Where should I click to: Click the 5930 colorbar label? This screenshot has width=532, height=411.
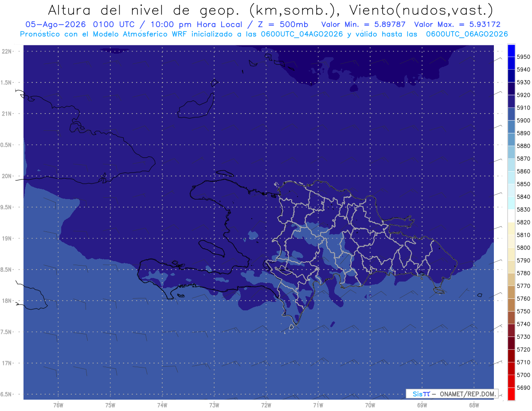tap(523, 82)
